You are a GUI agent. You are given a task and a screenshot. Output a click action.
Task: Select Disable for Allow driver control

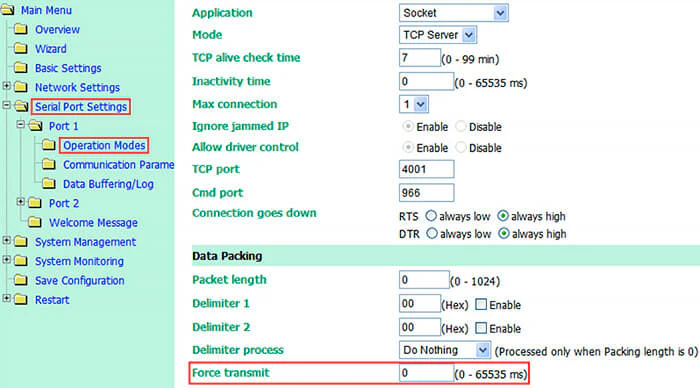pos(461,147)
